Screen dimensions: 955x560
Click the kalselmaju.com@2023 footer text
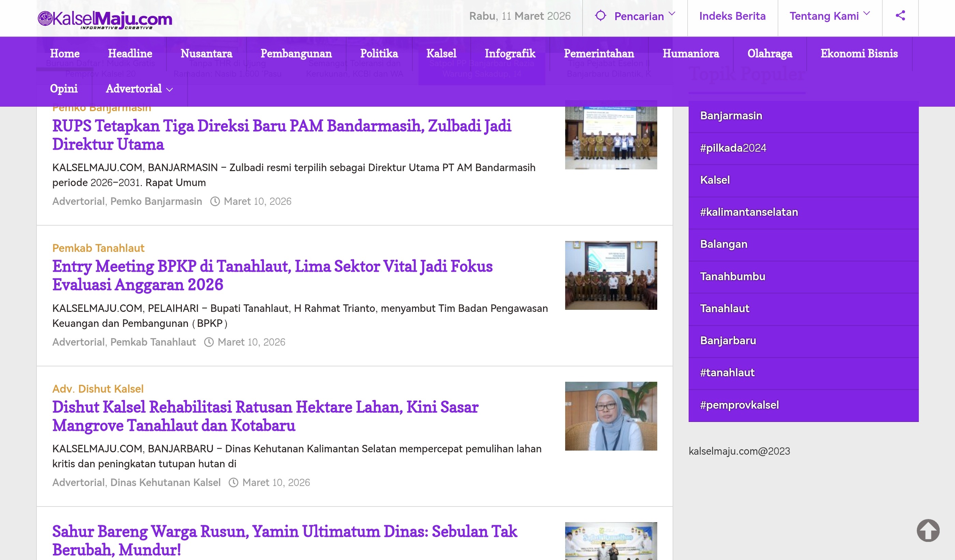739,451
